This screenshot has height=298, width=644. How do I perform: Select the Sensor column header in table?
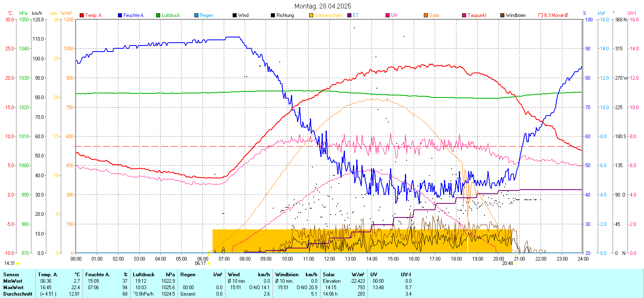(x=11, y=275)
